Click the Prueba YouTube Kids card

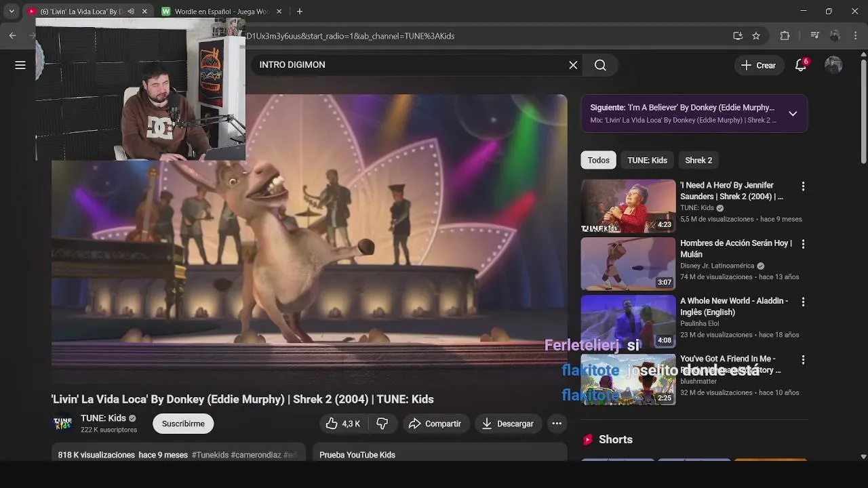(439, 453)
